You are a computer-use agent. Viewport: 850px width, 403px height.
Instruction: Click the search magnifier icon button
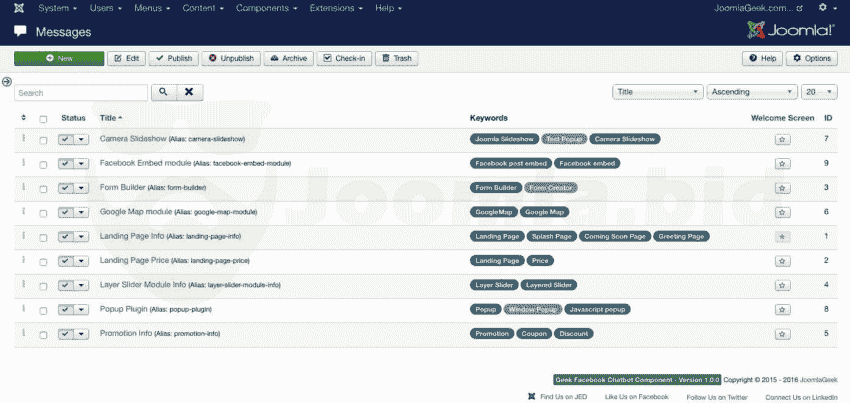pyautogui.click(x=162, y=92)
